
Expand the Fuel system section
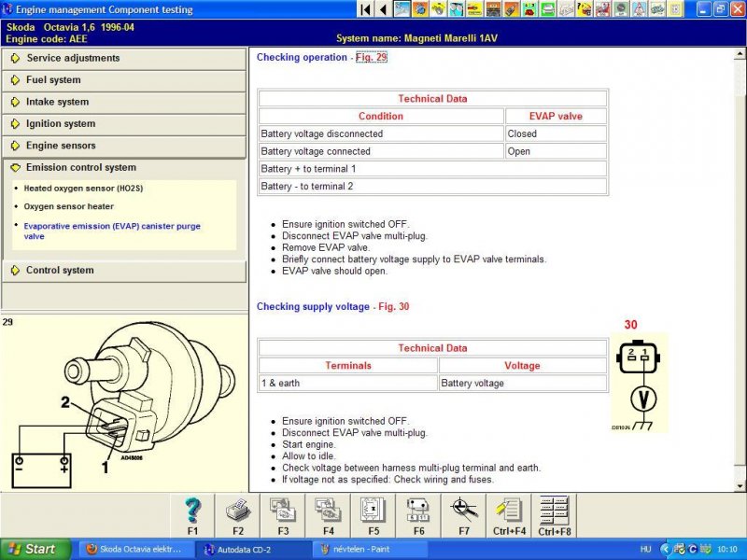click(124, 80)
